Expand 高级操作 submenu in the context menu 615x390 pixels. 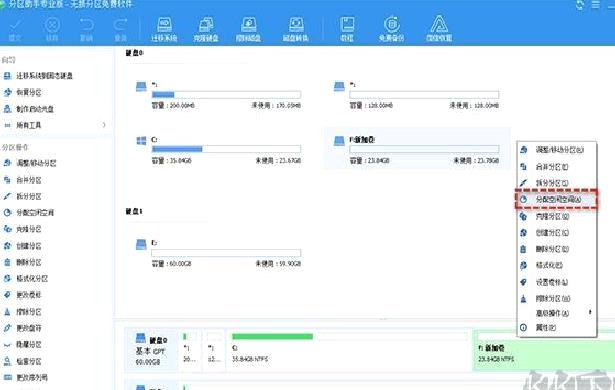point(557,313)
